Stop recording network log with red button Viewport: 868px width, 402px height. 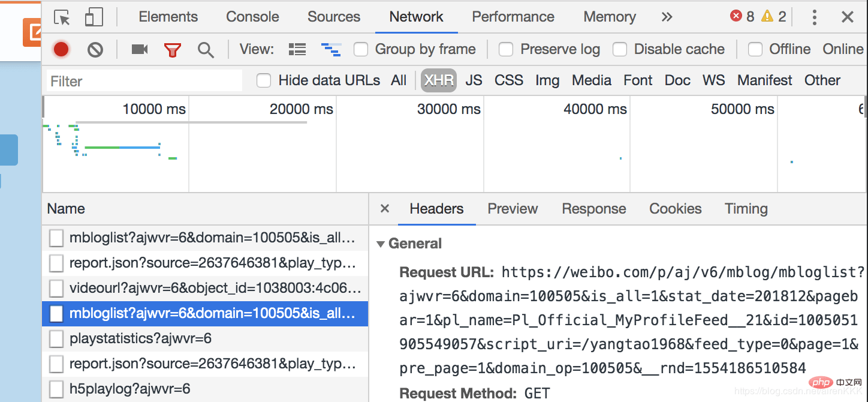pos(61,49)
